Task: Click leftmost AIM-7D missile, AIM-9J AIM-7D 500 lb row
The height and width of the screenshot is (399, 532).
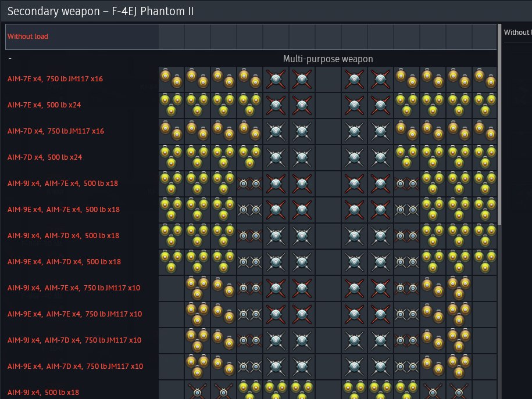Action: click(276, 235)
